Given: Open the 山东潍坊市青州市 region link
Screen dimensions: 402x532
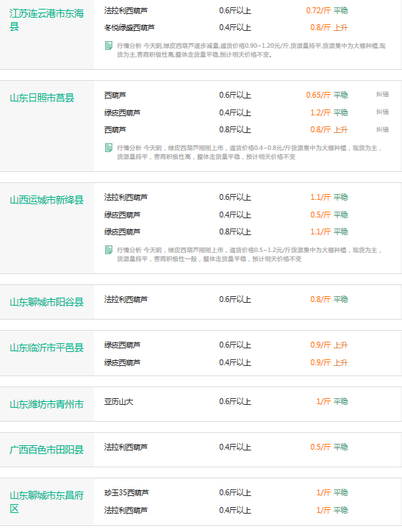Looking at the screenshot, I should pyautogui.click(x=46, y=404).
